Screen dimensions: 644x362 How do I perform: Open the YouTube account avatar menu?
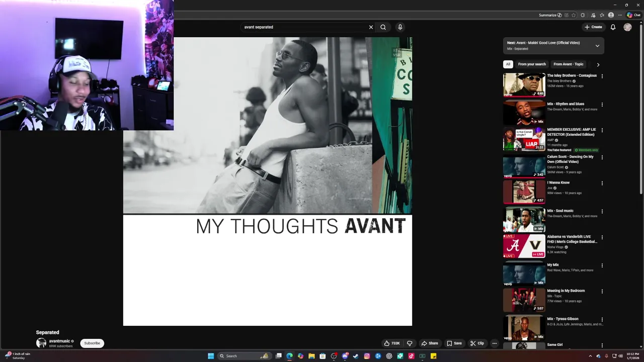pyautogui.click(x=627, y=27)
